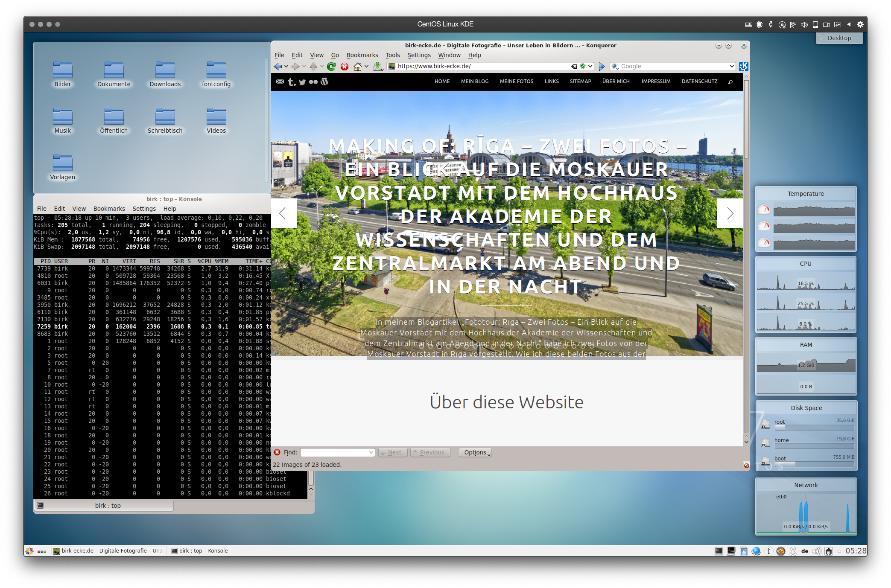Image resolution: width=891 pixels, height=588 pixels.
Task: Expand the Up navigation dropdown arrow
Action: (322, 67)
